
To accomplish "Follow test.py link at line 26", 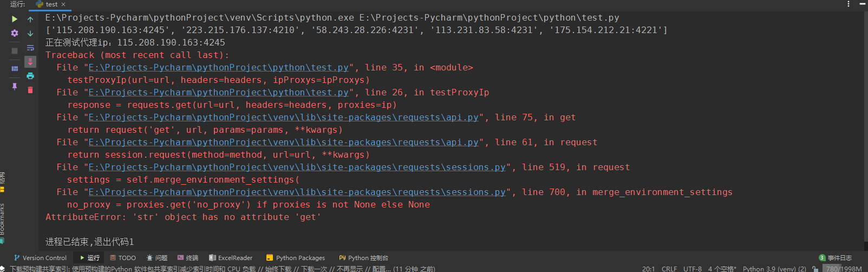I will point(218,92).
